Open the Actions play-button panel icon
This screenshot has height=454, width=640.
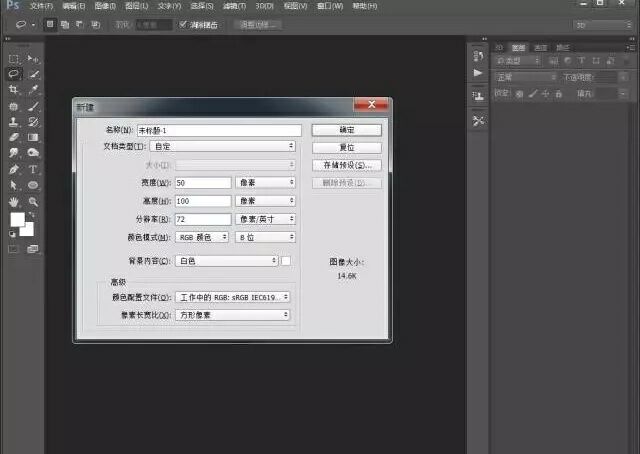[478, 74]
